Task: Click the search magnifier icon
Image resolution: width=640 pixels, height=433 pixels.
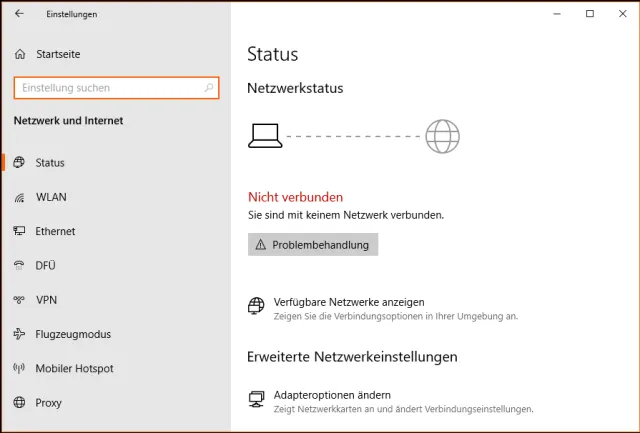Action: coord(209,88)
